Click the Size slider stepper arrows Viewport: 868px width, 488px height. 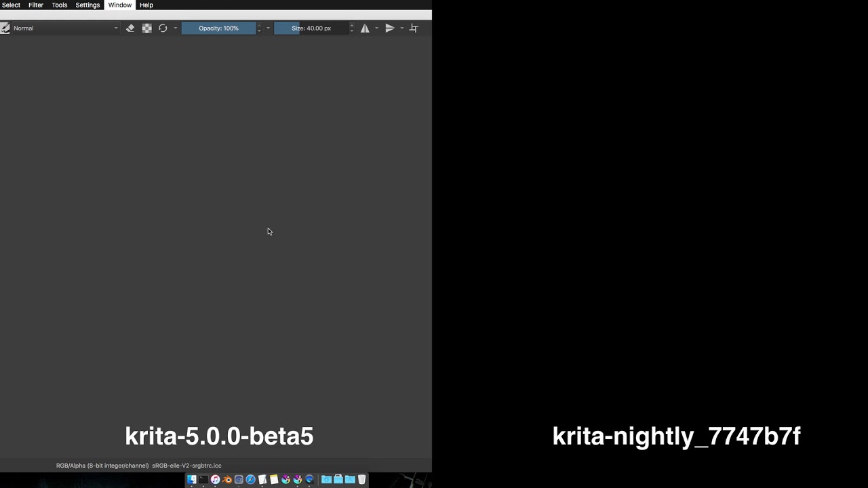click(351, 28)
